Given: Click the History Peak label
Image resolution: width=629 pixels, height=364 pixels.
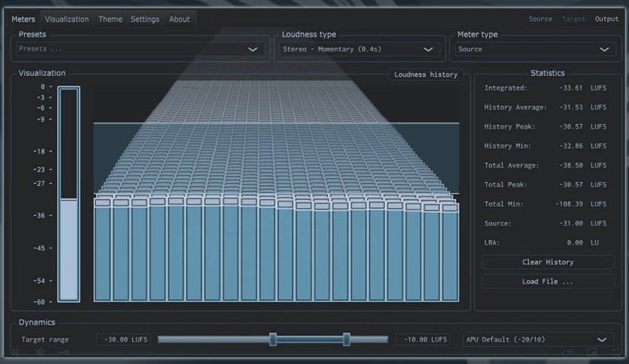Looking at the screenshot, I should click(x=509, y=126).
